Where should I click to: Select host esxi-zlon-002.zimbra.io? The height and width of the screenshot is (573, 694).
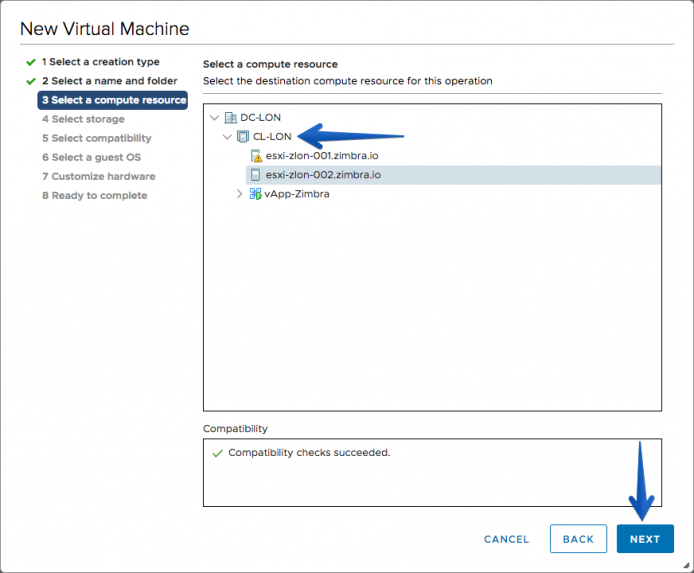tap(453, 175)
